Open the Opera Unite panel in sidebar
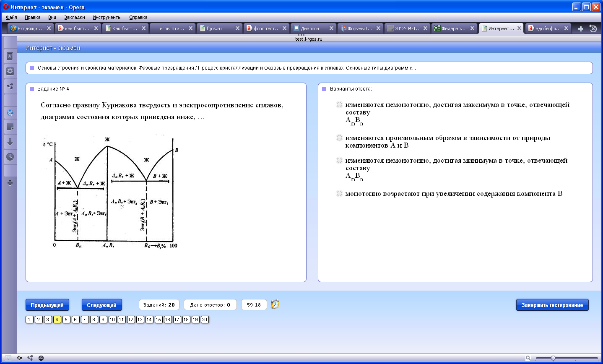The width and height of the screenshot is (603, 364). [10, 86]
